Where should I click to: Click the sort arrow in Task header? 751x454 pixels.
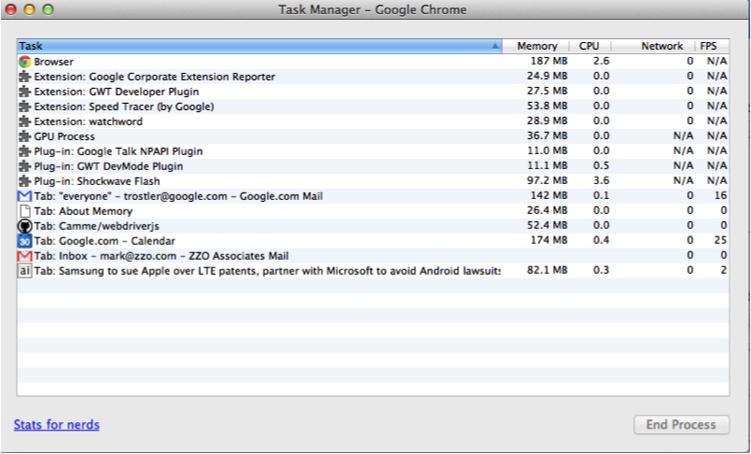tap(495, 46)
